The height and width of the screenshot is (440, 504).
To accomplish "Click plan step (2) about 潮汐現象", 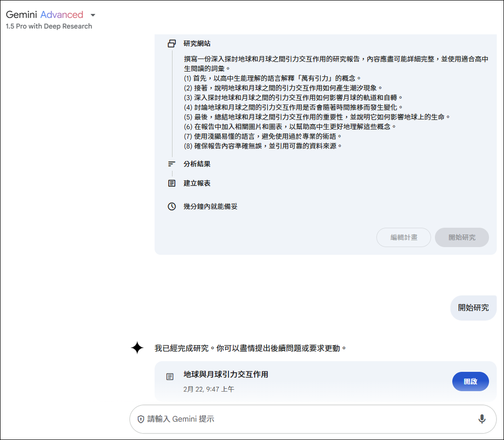I will (283, 88).
